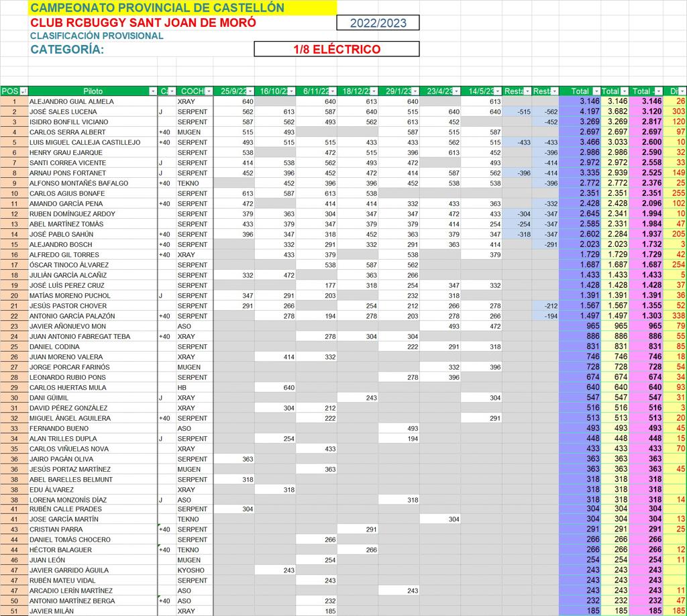Open the POS column filter dropdown
Screen dimensions: 687x616
point(23,91)
